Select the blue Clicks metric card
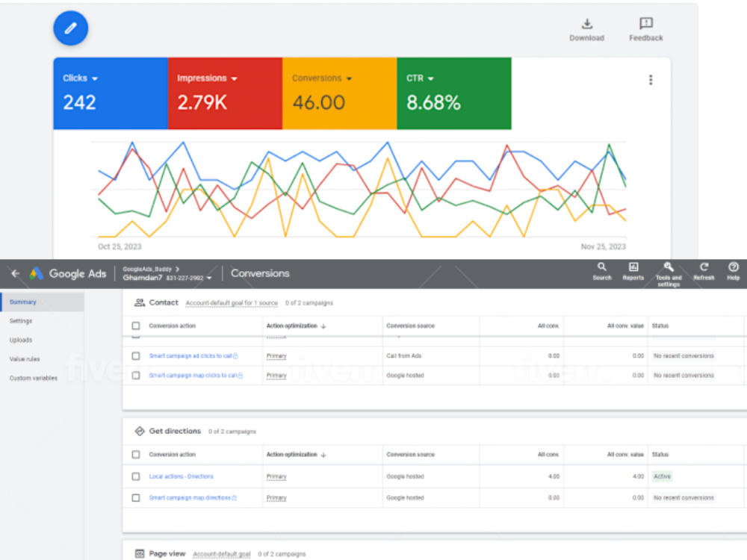This screenshot has height=560, width=747. click(111, 93)
